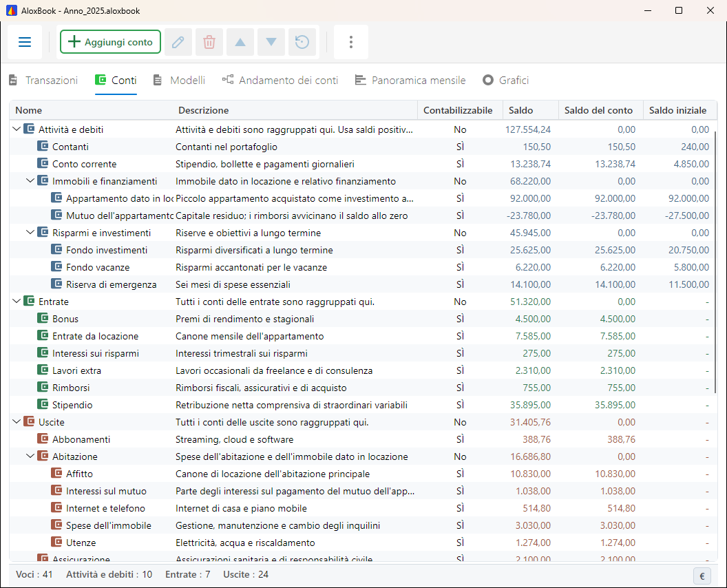This screenshot has width=727, height=588.
Task: Open the hamburger main menu
Action: pyautogui.click(x=25, y=42)
